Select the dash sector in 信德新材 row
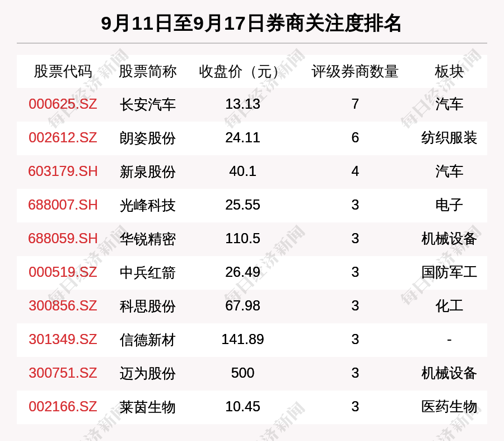 [x=449, y=340]
